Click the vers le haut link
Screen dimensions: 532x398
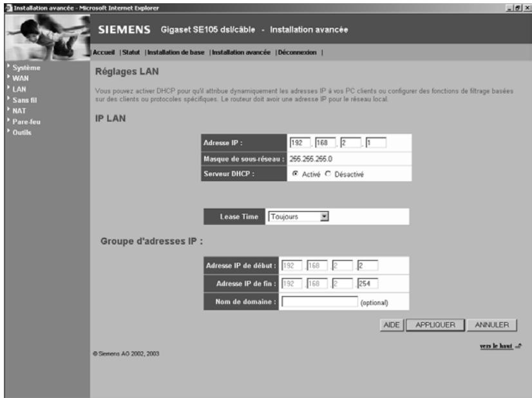496,346
